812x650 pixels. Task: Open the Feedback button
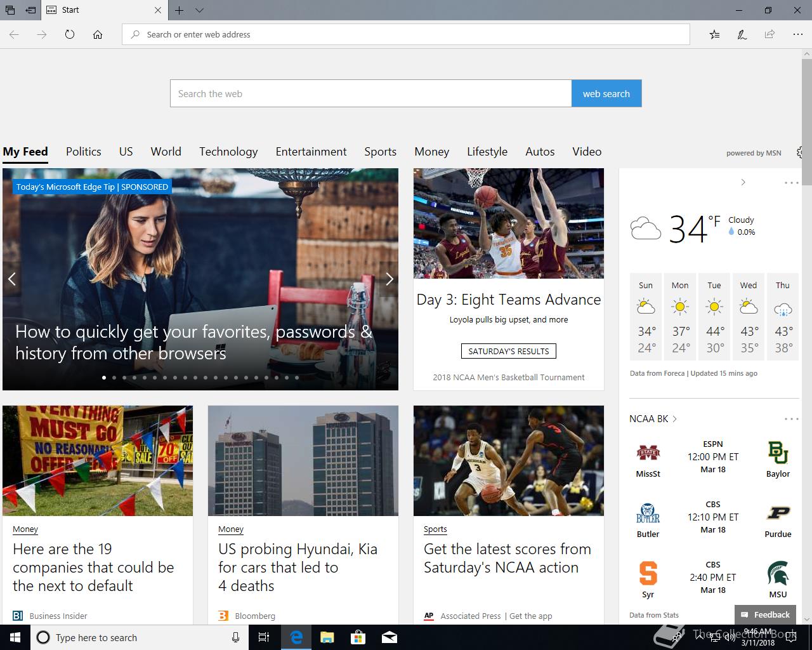(x=766, y=614)
